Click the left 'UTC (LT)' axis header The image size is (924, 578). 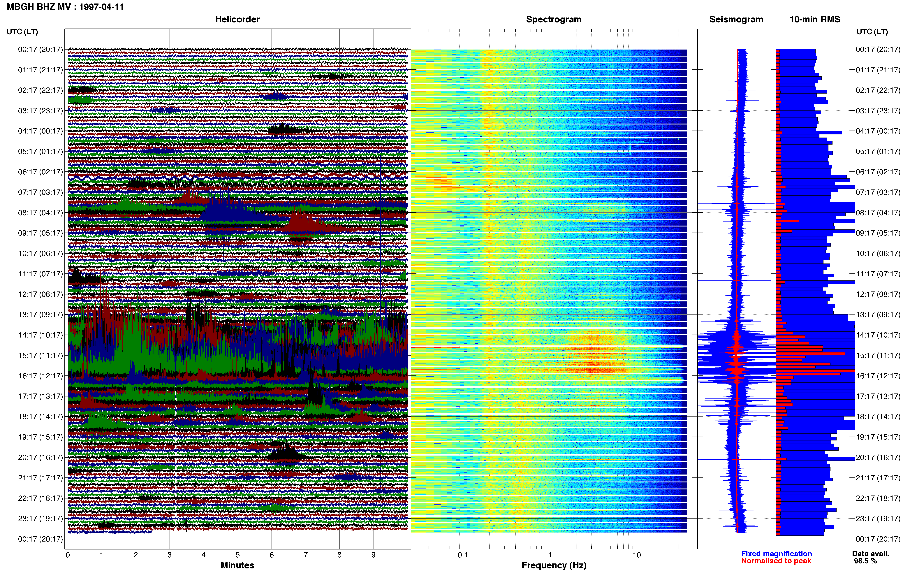point(22,32)
